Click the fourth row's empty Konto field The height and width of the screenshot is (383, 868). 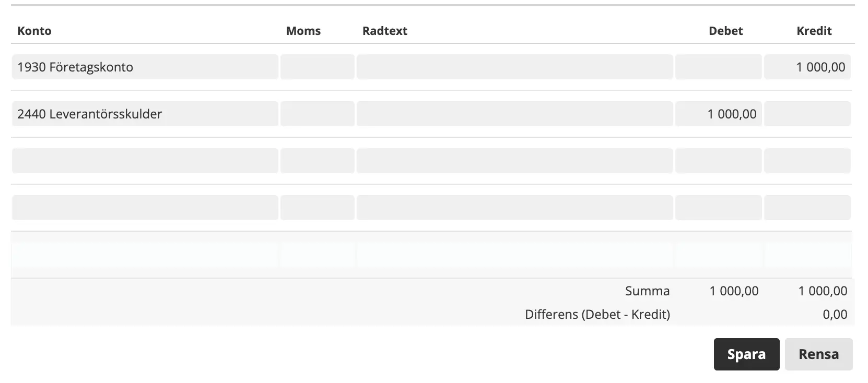click(x=145, y=208)
